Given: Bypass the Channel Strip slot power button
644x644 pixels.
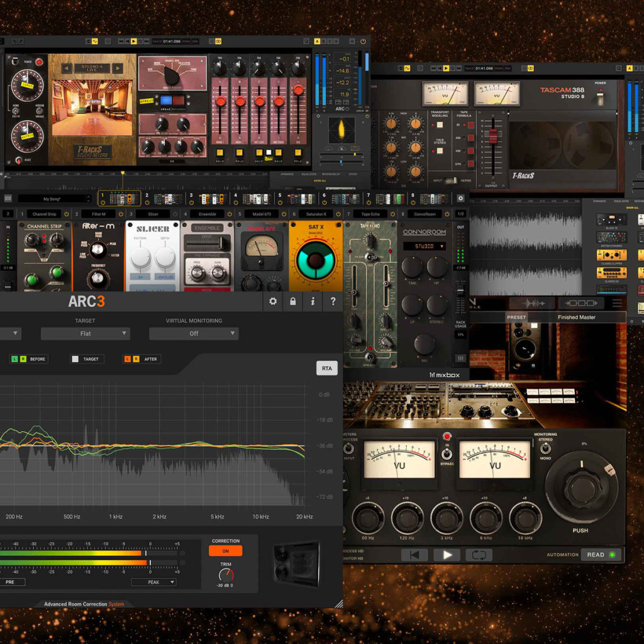Looking at the screenshot, I should 66,214.
